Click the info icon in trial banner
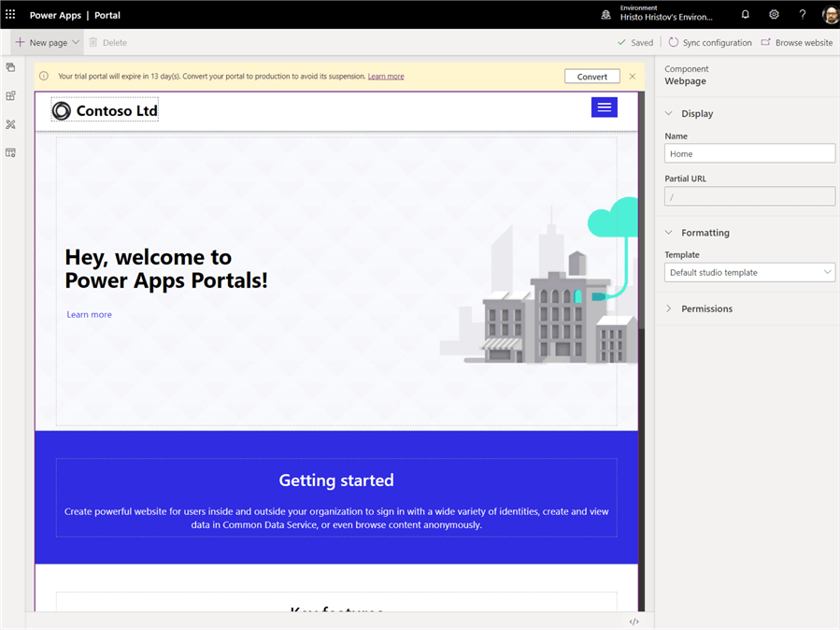 pyautogui.click(x=44, y=76)
